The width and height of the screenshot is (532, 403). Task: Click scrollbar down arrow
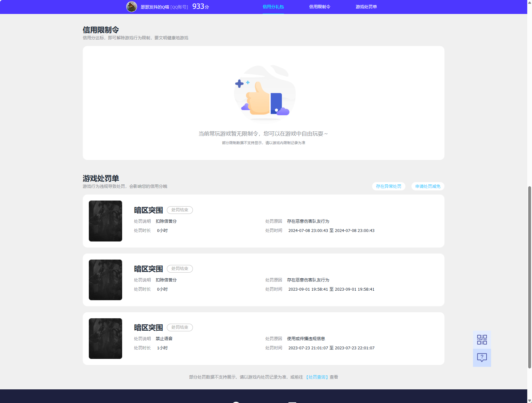(529, 400)
